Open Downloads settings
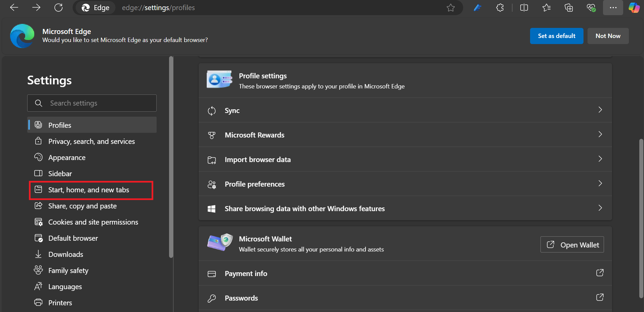The width and height of the screenshot is (644, 312). [x=92, y=254]
